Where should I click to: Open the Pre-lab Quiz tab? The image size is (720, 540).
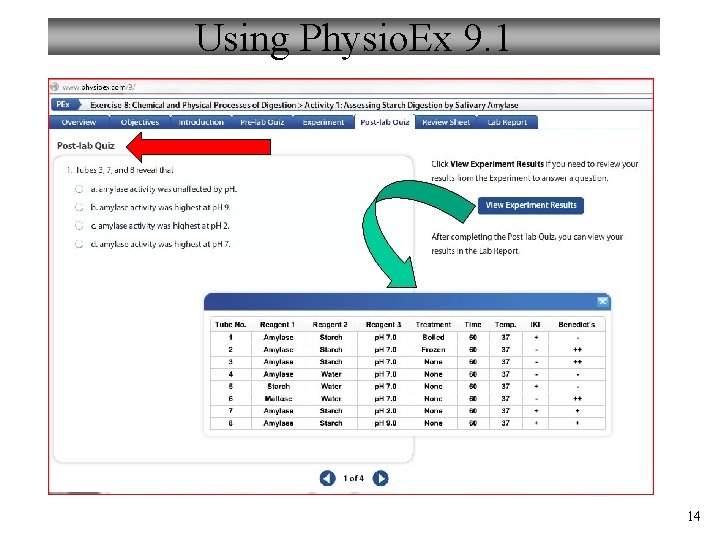point(262,122)
